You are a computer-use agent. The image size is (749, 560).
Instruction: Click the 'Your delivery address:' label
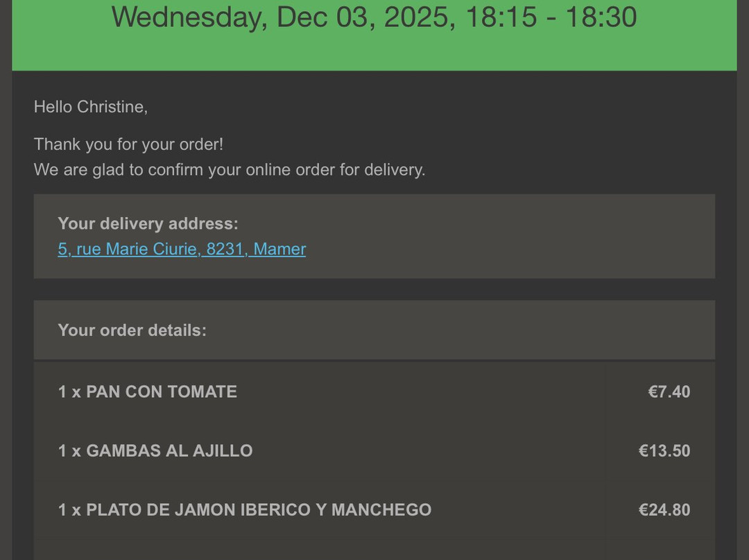click(148, 224)
